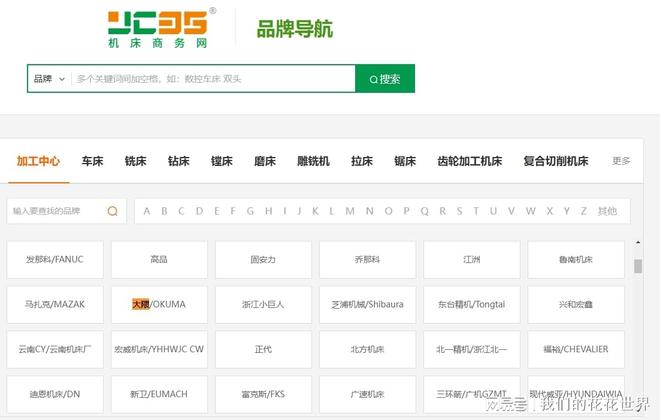Click the brand list scroll-up arrow
The height and width of the screenshot is (420, 660).
[638, 243]
